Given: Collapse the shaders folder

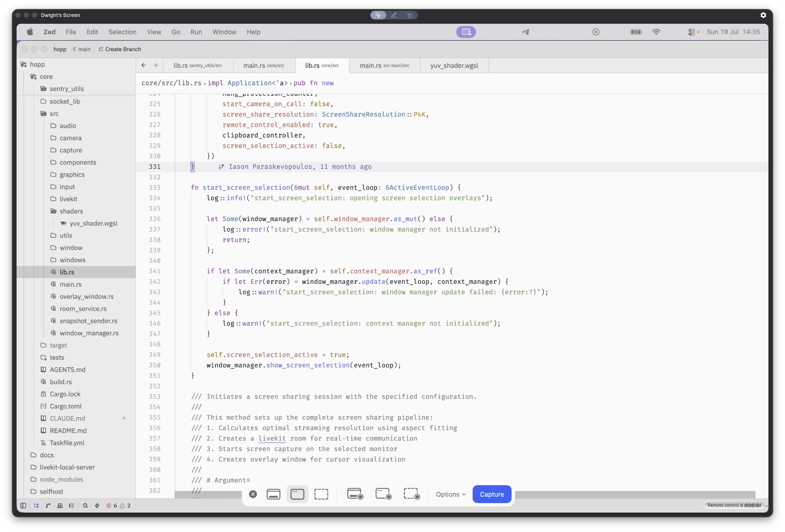Looking at the screenshot, I should pyautogui.click(x=71, y=211).
